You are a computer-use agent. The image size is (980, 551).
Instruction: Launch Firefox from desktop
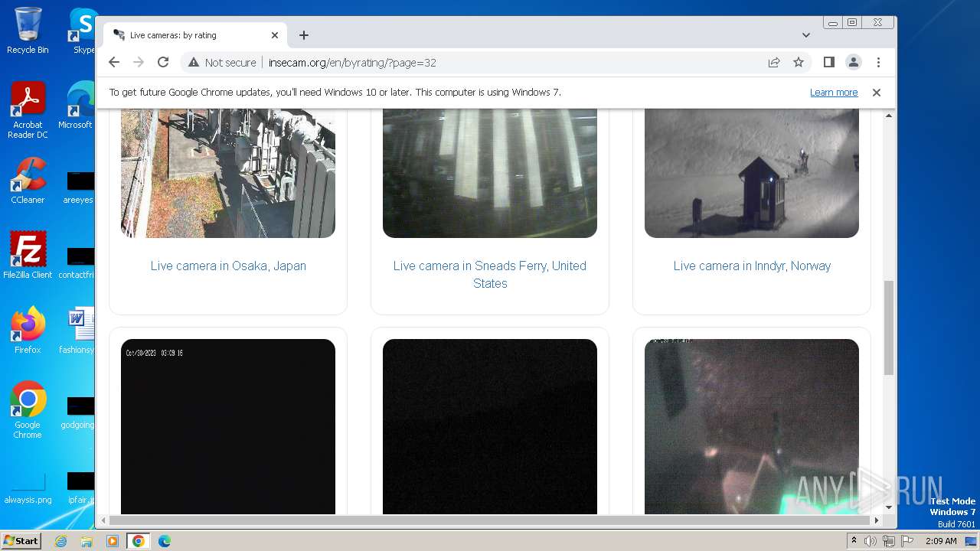pyautogui.click(x=28, y=331)
